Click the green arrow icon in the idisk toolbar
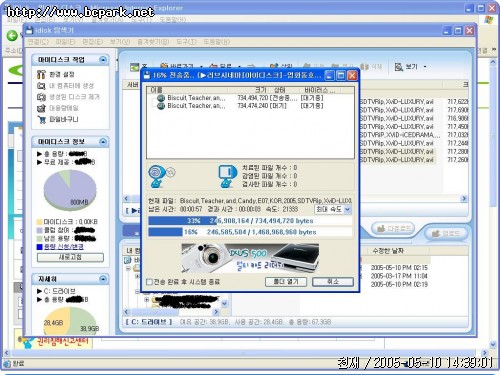 134,67
